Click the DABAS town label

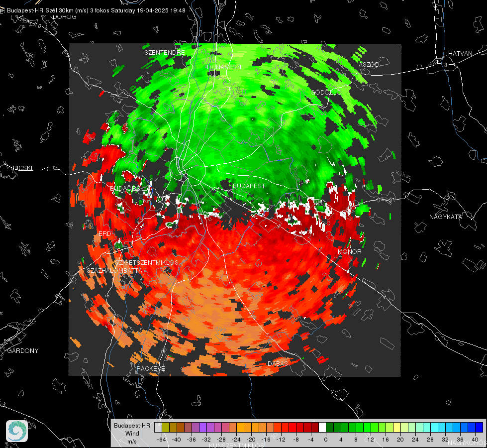[x=278, y=363]
